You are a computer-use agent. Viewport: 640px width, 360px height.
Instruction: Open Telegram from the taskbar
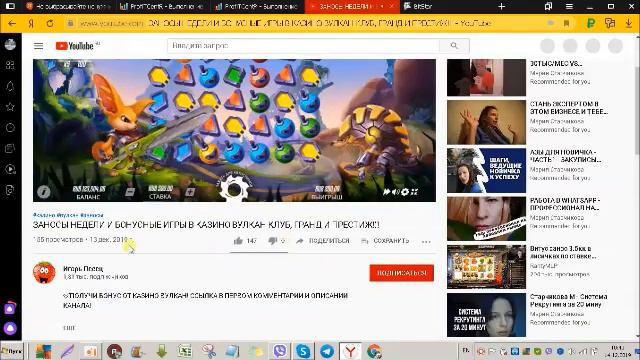coord(327,351)
